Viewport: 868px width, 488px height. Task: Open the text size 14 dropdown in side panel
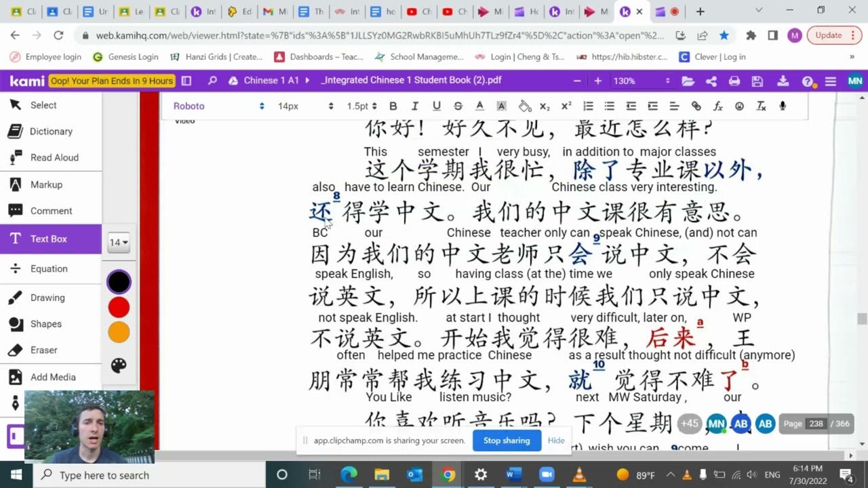[x=119, y=242]
